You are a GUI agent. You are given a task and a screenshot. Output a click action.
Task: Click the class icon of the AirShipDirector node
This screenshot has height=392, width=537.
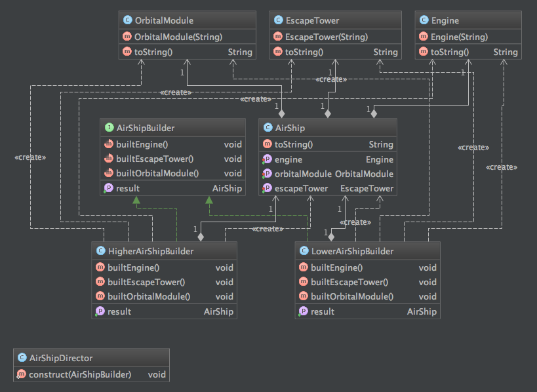(x=22, y=359)
